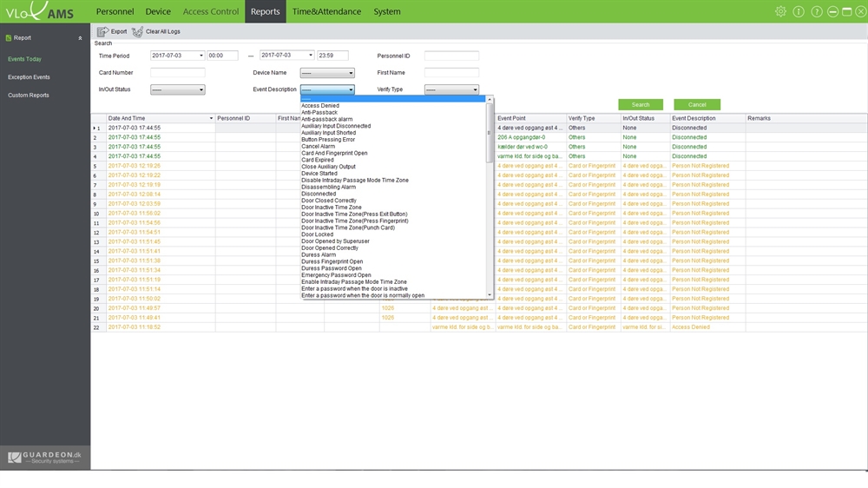The image size is (868, 488).
Task: Click the Report section icon in sidebar
Action: coord(9,37)
